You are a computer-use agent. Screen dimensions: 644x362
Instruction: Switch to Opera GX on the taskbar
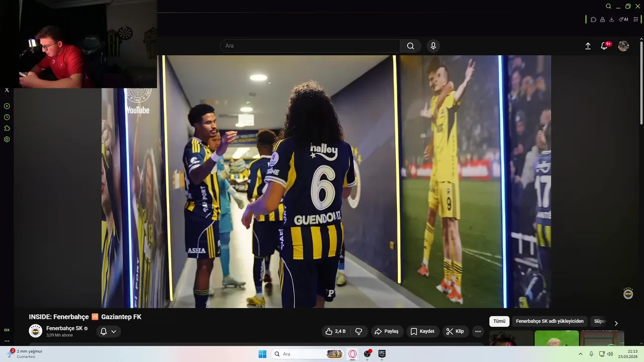point(352,354)
